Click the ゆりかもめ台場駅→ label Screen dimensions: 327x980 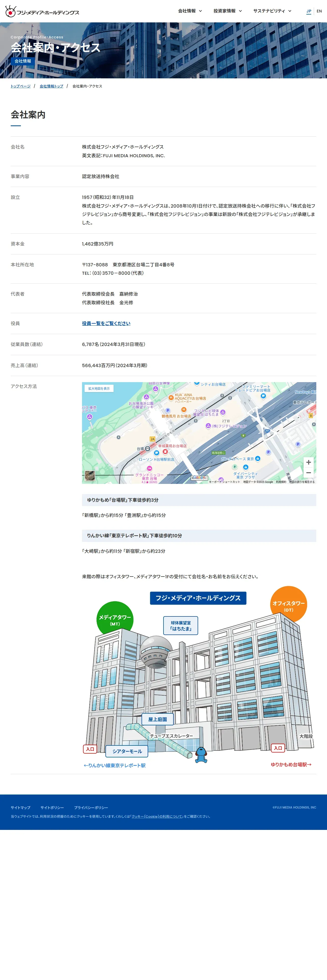(291, 764)
